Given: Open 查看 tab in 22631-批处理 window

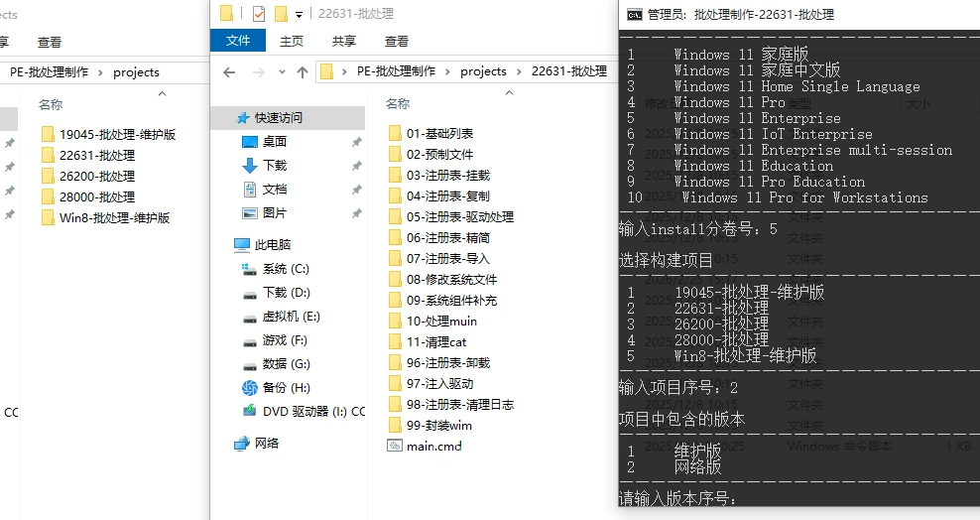Looking at the screenshot, I should [396, 41].
